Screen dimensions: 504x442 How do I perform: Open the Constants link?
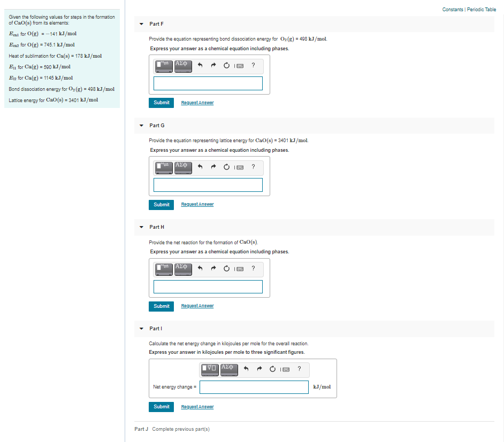coord(453,10)
